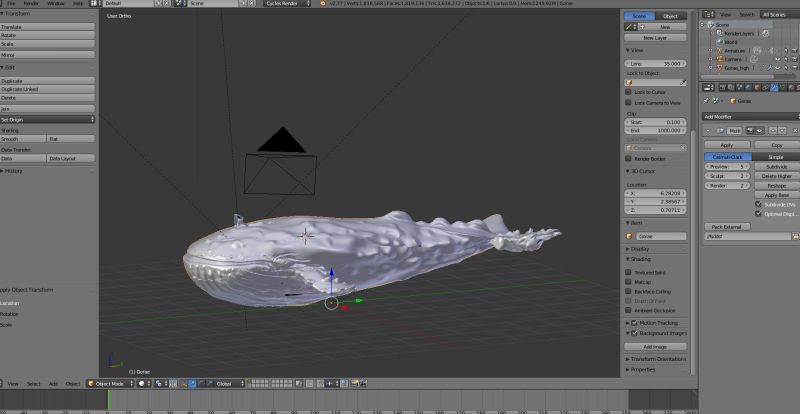Select Catmull-Clark subdivision type
Screen dimensions: 800x414
(728, 157)
